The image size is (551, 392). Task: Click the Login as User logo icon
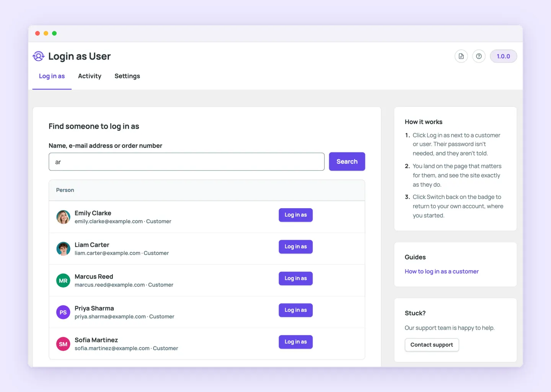click(39, 56)
